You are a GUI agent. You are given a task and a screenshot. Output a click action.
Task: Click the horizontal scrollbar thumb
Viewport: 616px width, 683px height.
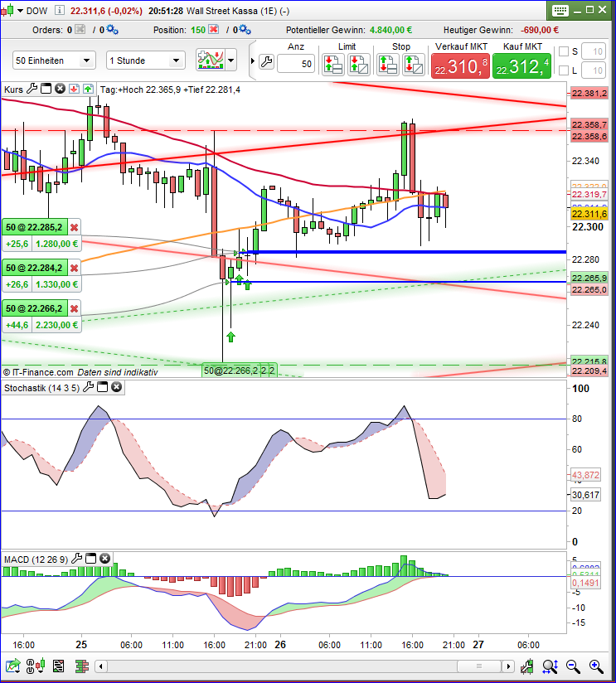pos(478,666)
